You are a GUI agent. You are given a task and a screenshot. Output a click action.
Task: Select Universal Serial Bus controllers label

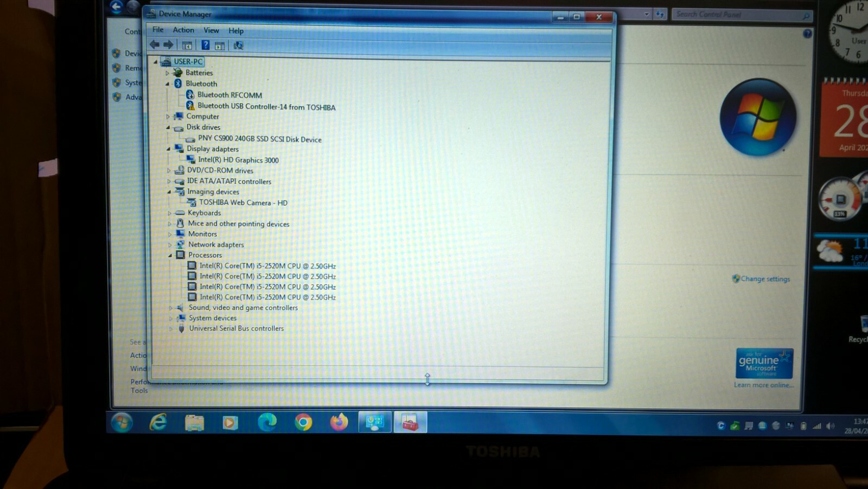[237, 328]
